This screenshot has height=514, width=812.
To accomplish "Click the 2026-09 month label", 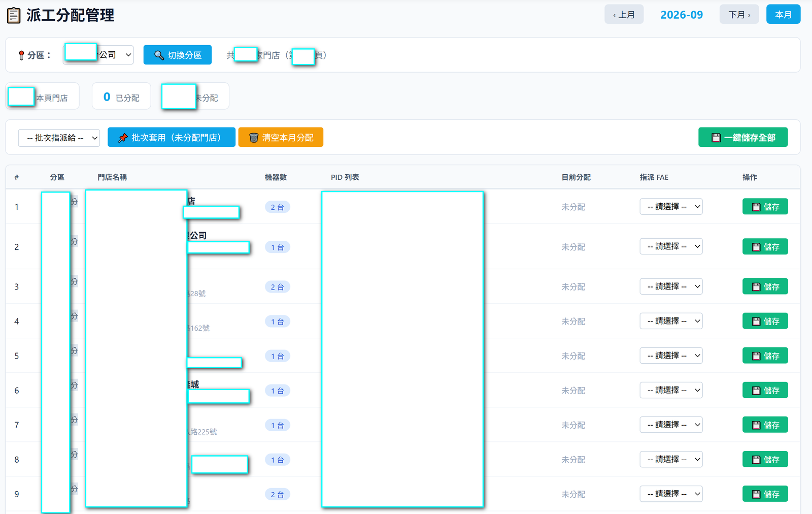I will point(682,15).
